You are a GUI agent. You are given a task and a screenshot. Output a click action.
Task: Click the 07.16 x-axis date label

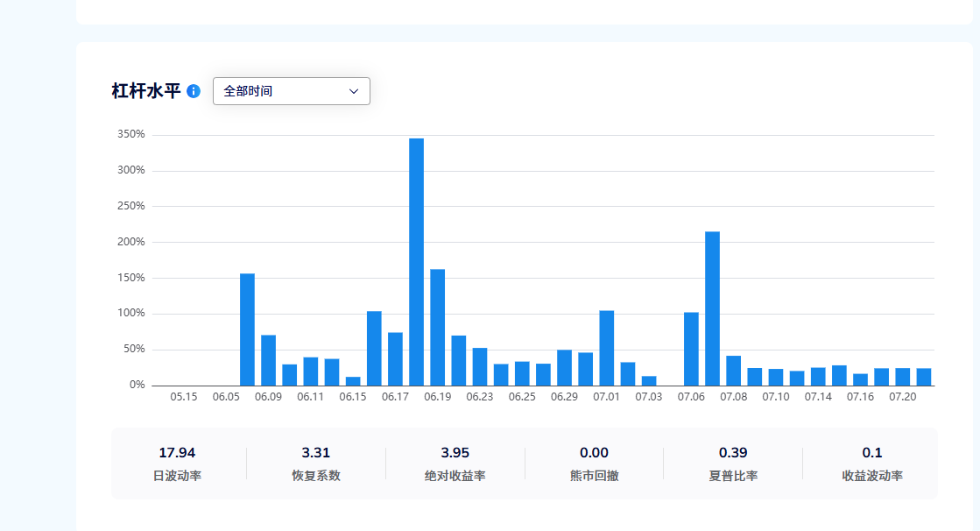point(860,397)
